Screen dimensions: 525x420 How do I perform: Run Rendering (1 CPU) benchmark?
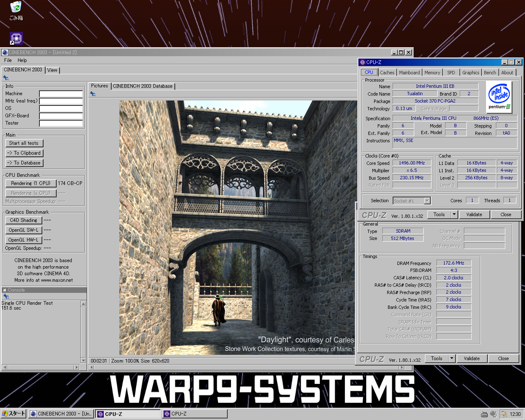(31, 183)
